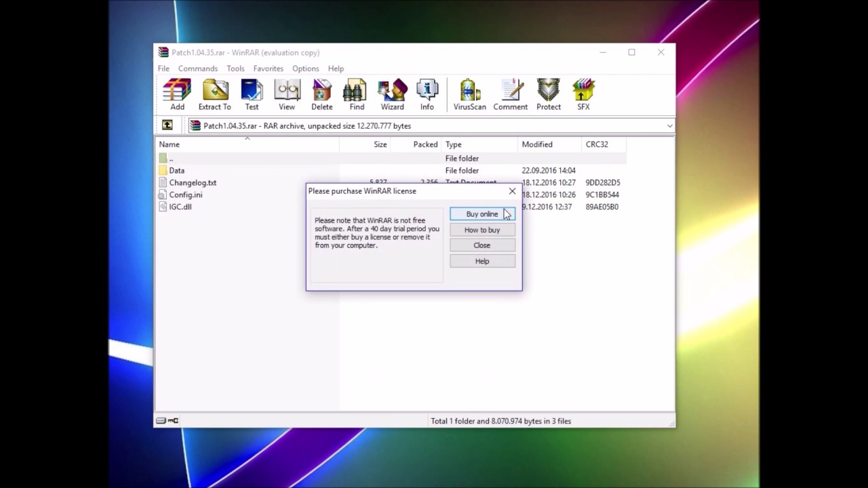Sort by the CRC32 column header
The image size is (868, 488).
[x=604, y=144]
